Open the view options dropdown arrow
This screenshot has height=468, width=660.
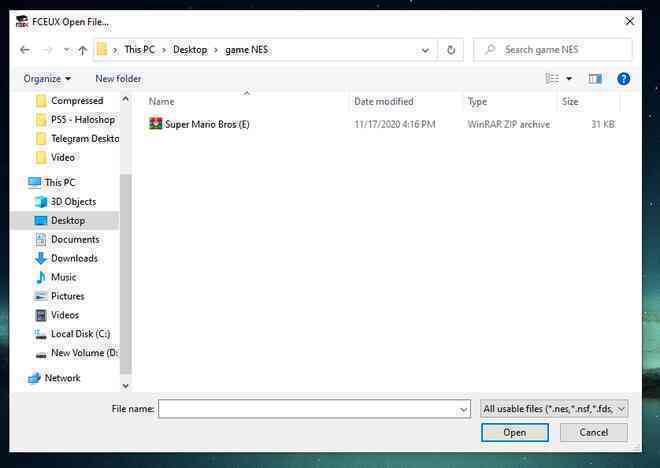(569, 79)
